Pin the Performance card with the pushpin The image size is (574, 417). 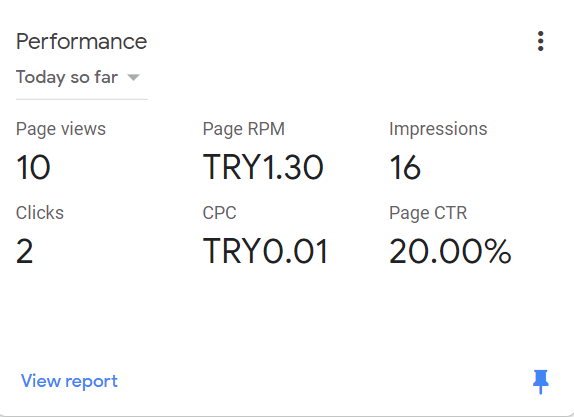click(540, 381)
